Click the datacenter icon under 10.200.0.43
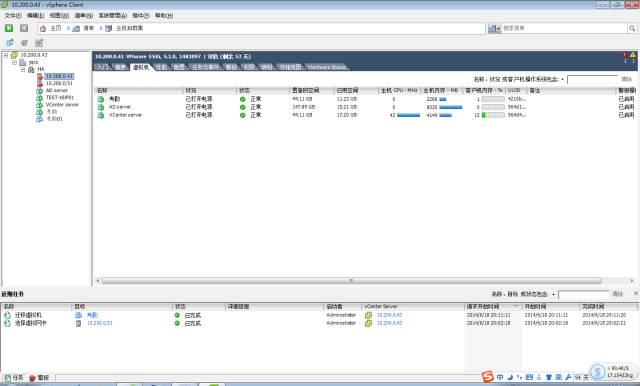Screen dimensions: 640x386 pos(23,62)
